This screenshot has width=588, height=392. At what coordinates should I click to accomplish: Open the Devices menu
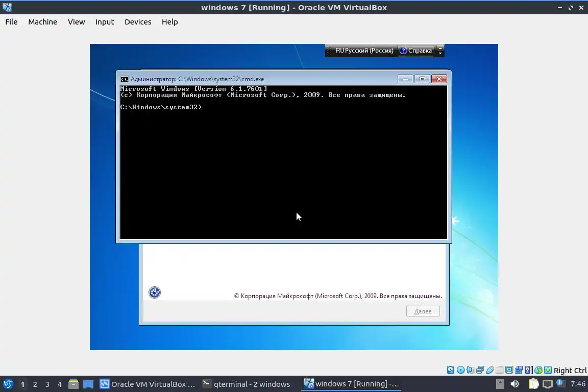click(138, 22)
